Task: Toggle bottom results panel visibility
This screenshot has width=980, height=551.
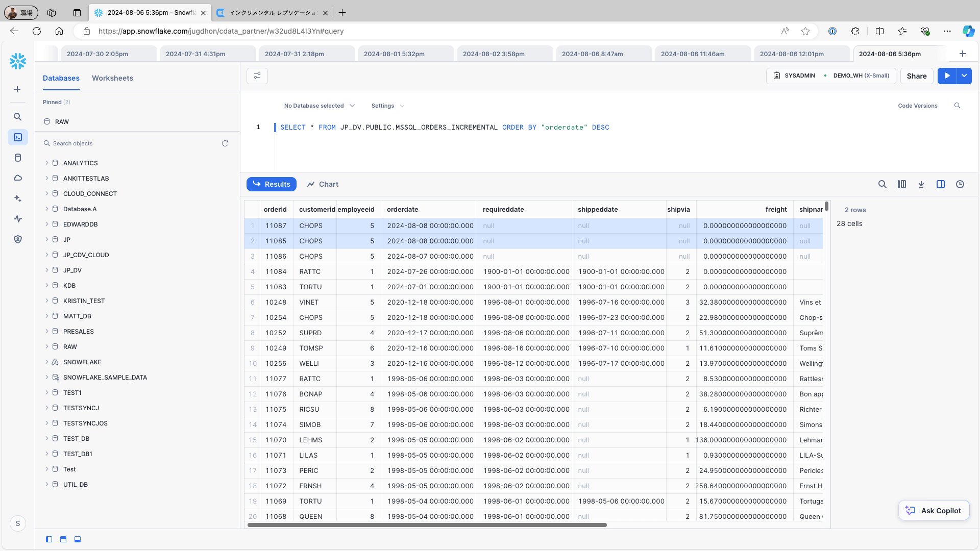Action: pyautogui.click(x=78, y=539)
